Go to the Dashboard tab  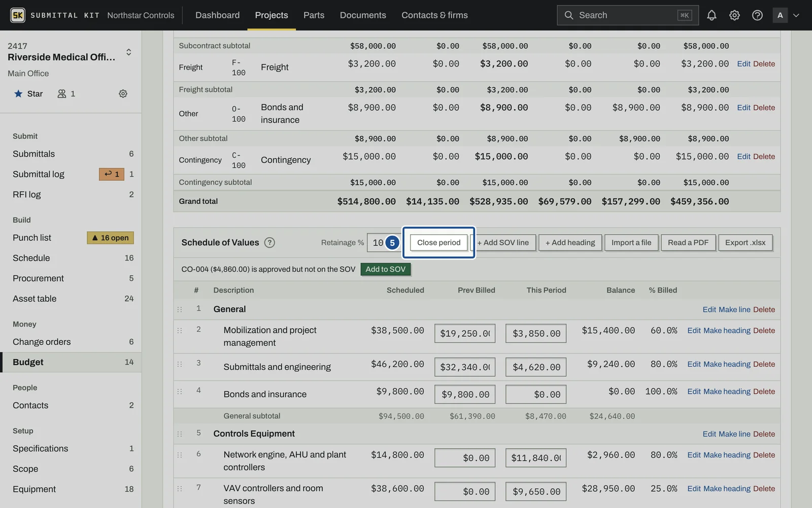217,15
